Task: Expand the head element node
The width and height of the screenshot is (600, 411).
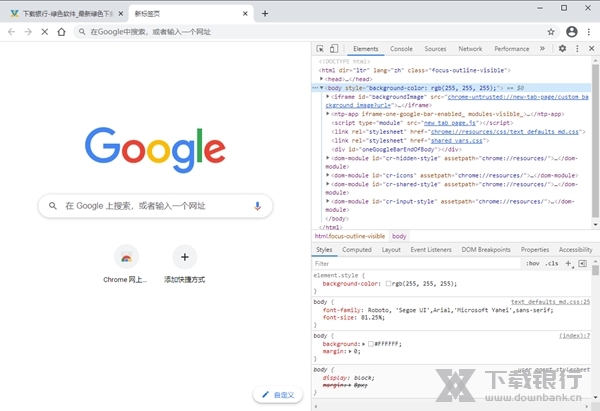Action: (x=321, y=79)
